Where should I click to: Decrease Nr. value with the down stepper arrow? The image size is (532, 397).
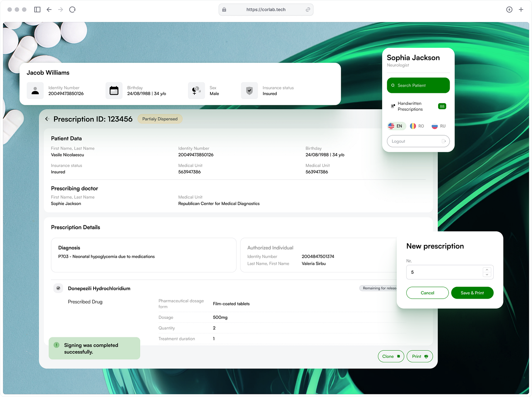(x=487, y=275)
